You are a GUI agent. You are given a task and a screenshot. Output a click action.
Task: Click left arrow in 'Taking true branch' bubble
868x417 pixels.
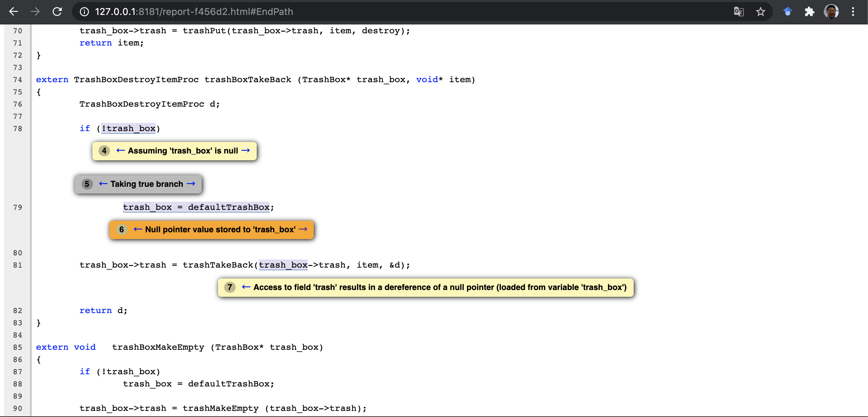[x=103, y=184]
